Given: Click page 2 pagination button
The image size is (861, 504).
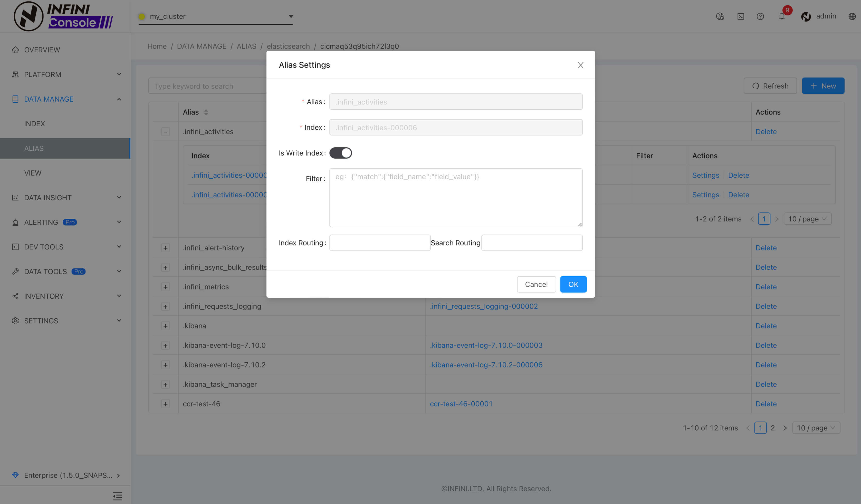Looking at the screenshot, I should tap(773, 427).
